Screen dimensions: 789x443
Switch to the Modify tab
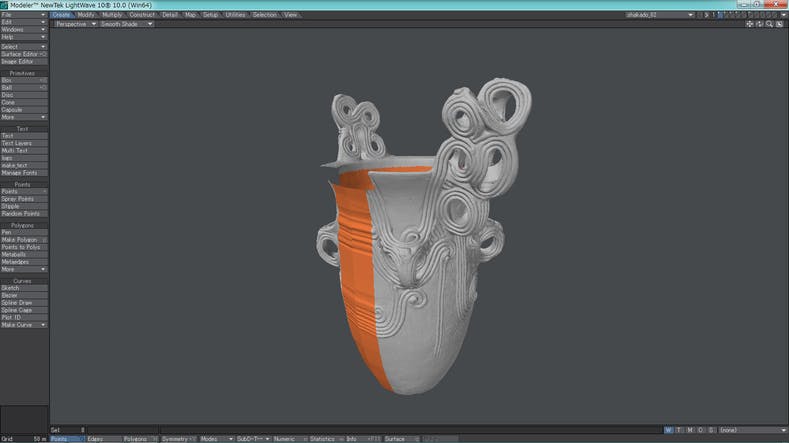click(x=86, y=15)
